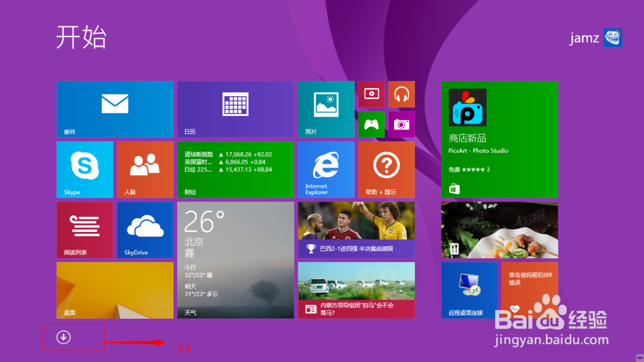
Task: Click the down arrow to show all apps
Action: click(63, 338)
